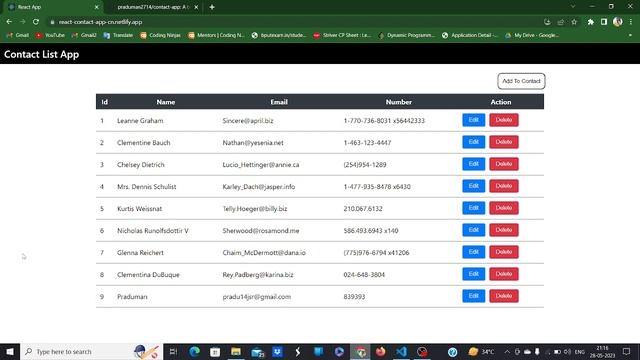Click the Name column header
640x360 pixels.
tap(166, 102)
